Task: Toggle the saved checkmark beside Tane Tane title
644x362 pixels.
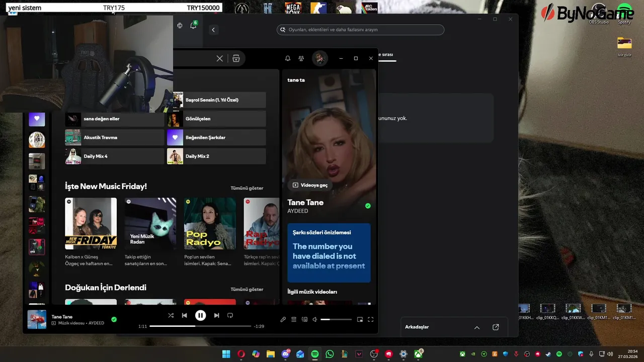Action: 368,206
